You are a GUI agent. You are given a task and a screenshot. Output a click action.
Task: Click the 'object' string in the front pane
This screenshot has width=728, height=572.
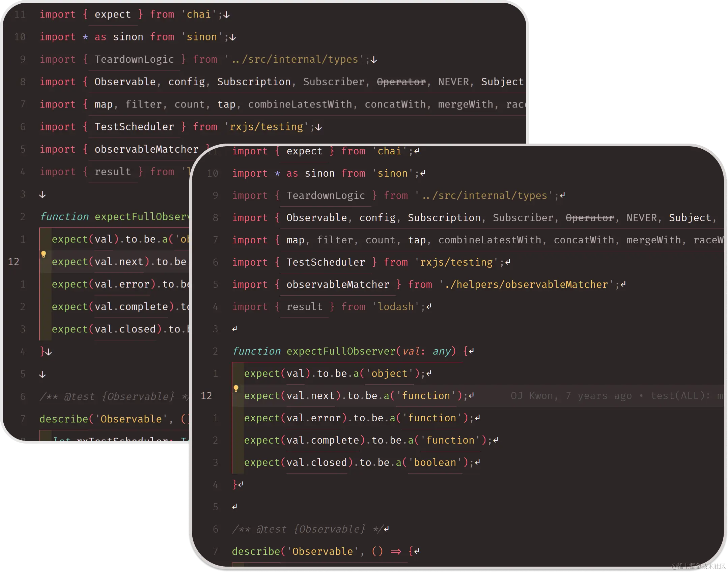point(389,373)
